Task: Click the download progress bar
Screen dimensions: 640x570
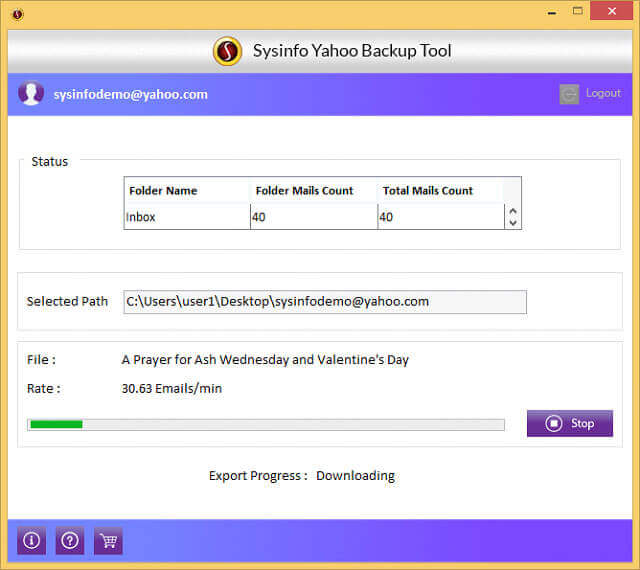Action: coord(266,425)
